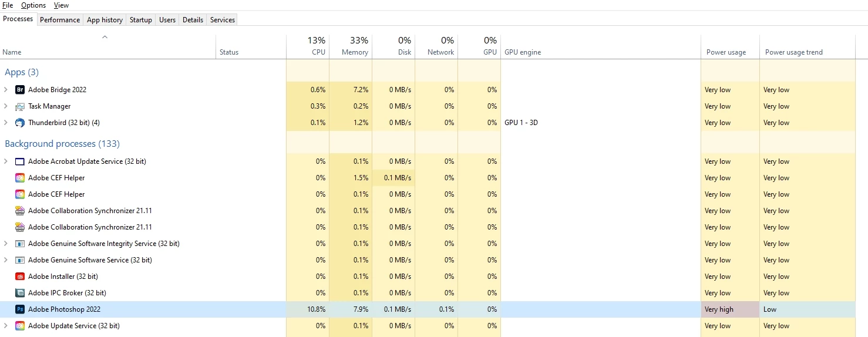Click the Thunderbird process icon
The width and height of the screenshot is (868, 337).
[x=20, y=123]
